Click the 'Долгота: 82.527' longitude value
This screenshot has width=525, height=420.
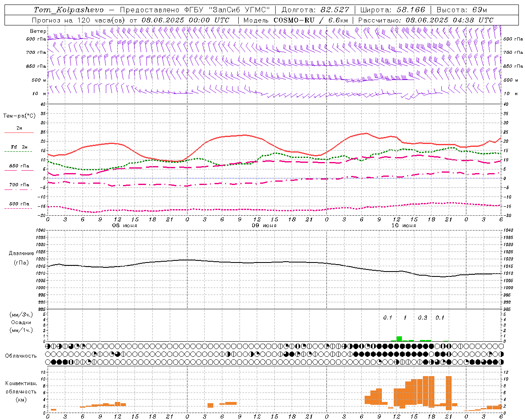coord(315,10)
